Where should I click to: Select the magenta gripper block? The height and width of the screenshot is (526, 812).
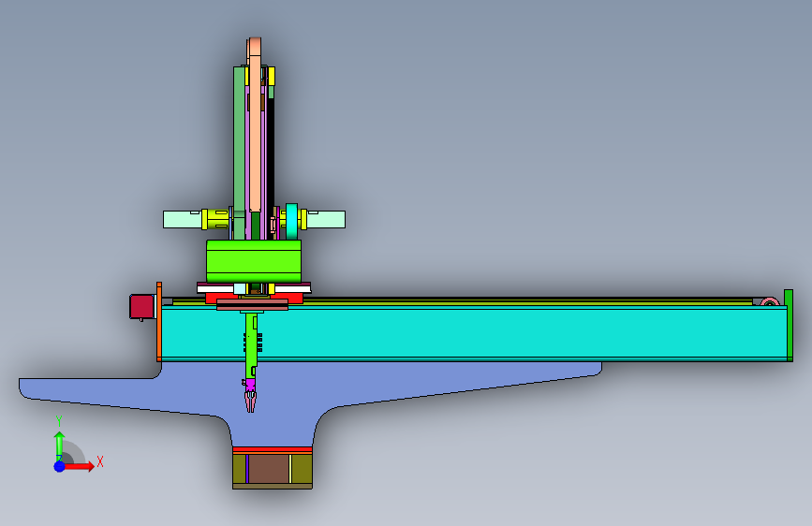pyautogui.click(x=250, y=386)
